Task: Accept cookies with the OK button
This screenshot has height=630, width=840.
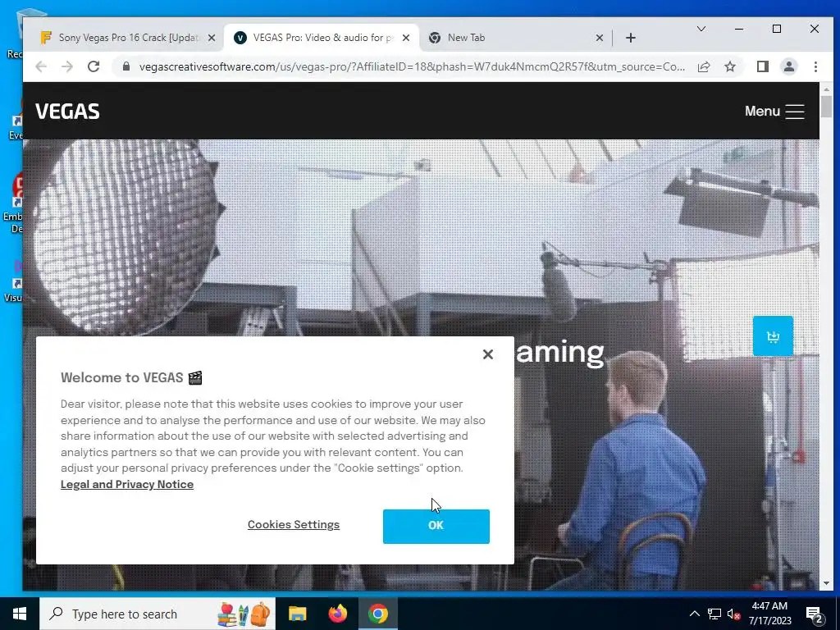Action: point(436,526)
